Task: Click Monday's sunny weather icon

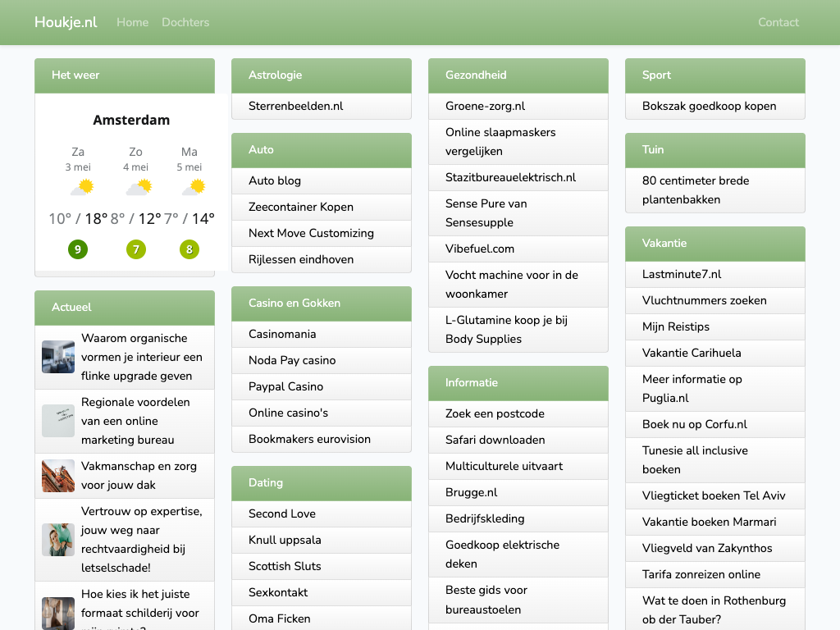Action: tap(194, 187)
